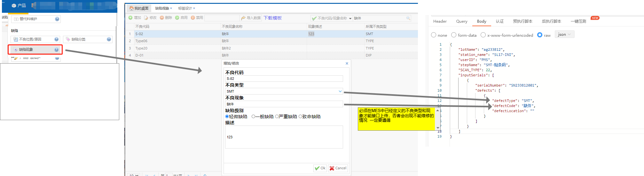Click the 启用 (enable) toolbar icon
Image resolution: width=644 pixels, height=176 pixels.
(177, 18)
